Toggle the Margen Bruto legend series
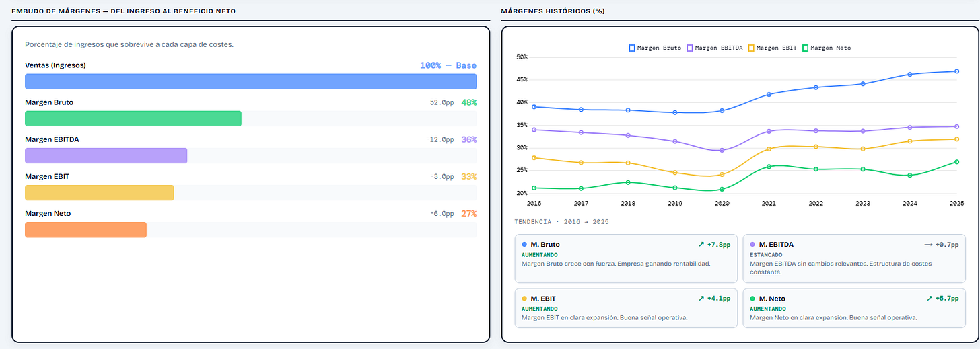 [x=655, y=48]
